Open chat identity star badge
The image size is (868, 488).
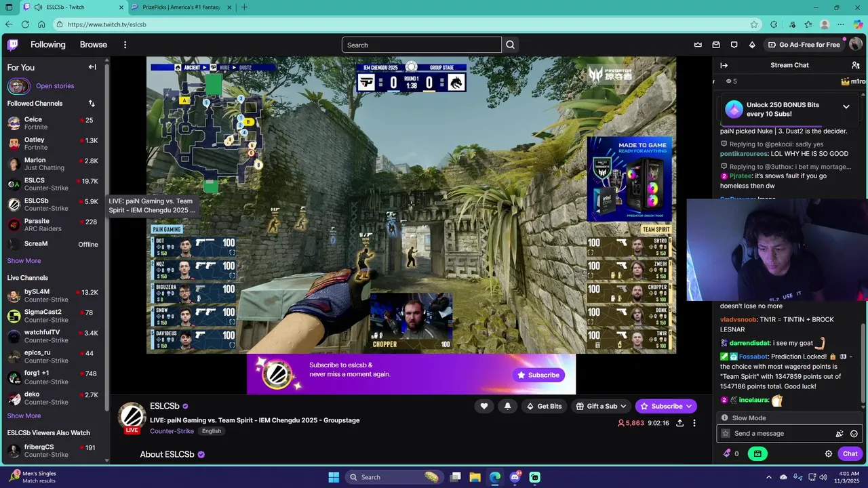coord(726,434)
